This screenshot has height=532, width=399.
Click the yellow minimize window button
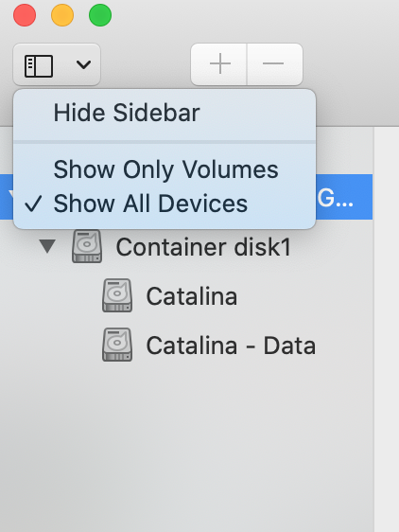coord(62,15)
